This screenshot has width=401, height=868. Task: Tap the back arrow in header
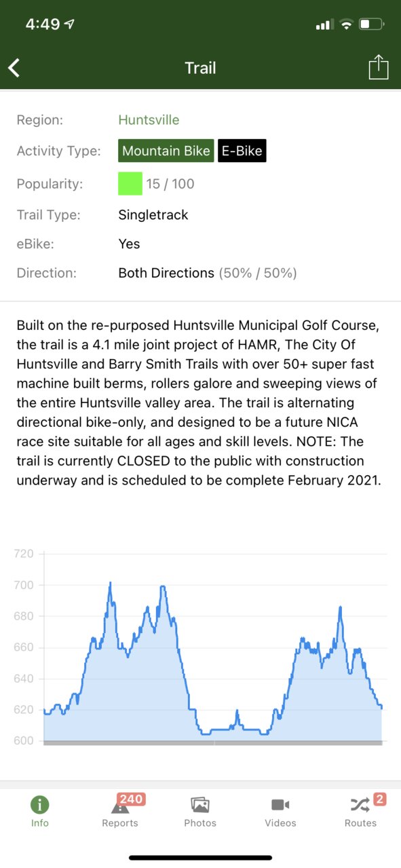coord(14,68)
